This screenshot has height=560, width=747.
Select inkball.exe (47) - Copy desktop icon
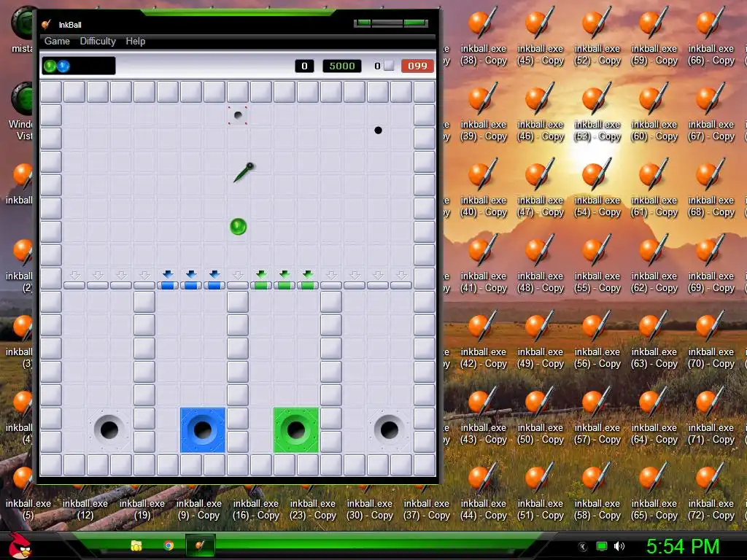pyautogui.click(x=541, y=186)
